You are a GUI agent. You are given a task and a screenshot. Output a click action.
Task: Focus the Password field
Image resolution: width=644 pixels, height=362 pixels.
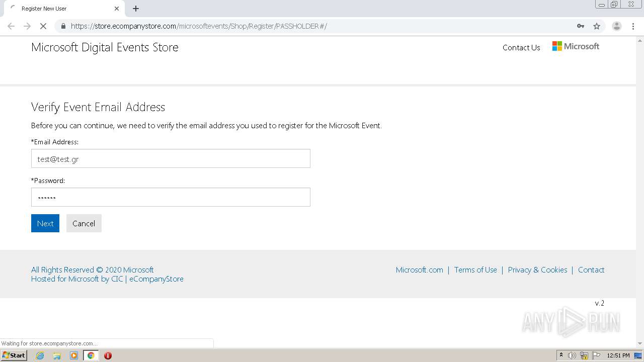tap(171, 197)
